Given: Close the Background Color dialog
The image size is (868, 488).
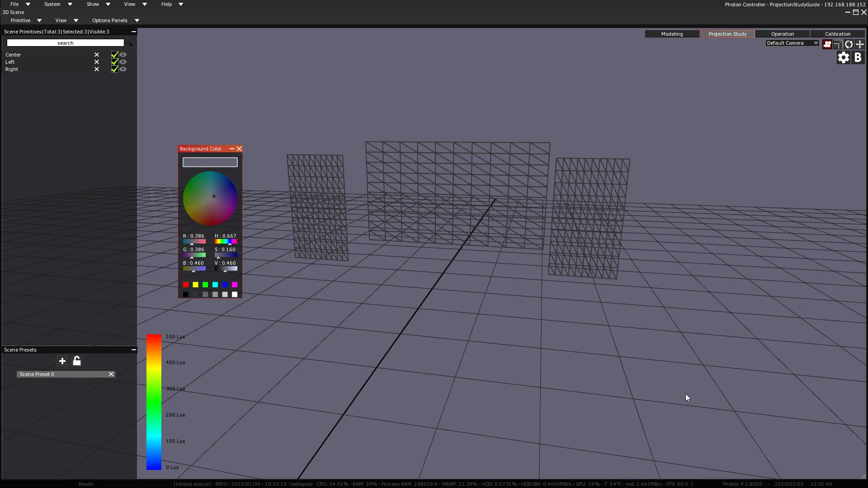Looking at the screenshot, I should (x=239, y=149).
